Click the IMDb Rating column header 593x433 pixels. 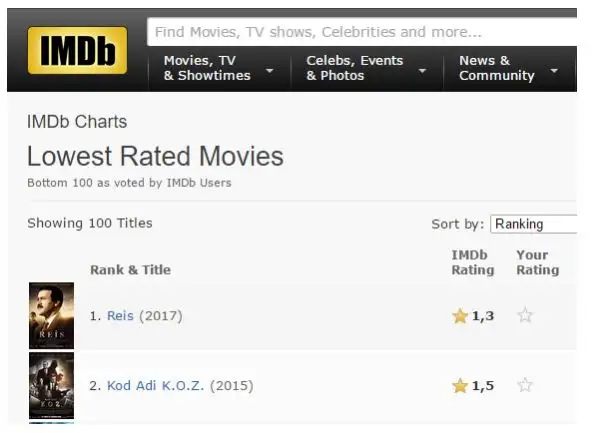pos(473,262)
